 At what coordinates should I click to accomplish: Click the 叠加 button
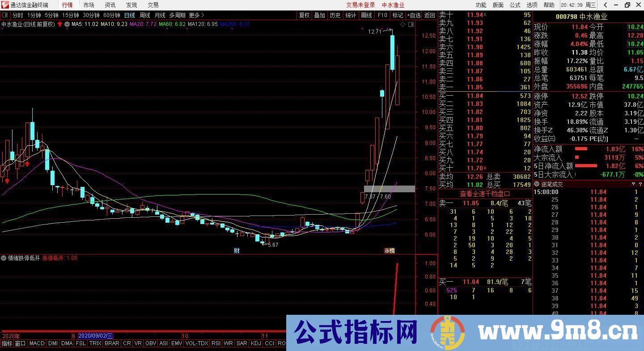[x=319, y=15]
